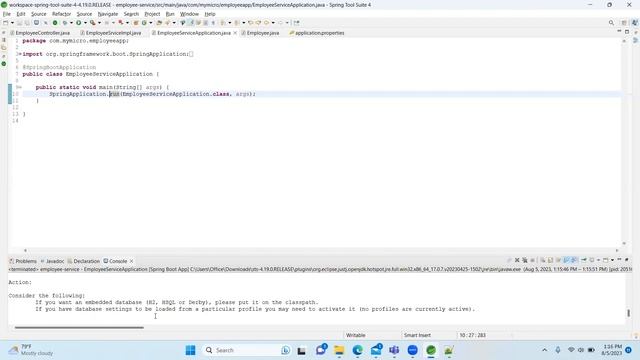The height and width of the screenshot is (360, 640).
Task: Close the EmployeeServiceApplication.java tab
Action: [x=236, y=33]
